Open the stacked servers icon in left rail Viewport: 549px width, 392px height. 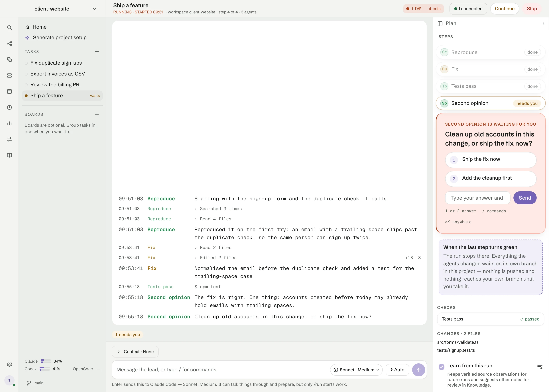point(9,75)
